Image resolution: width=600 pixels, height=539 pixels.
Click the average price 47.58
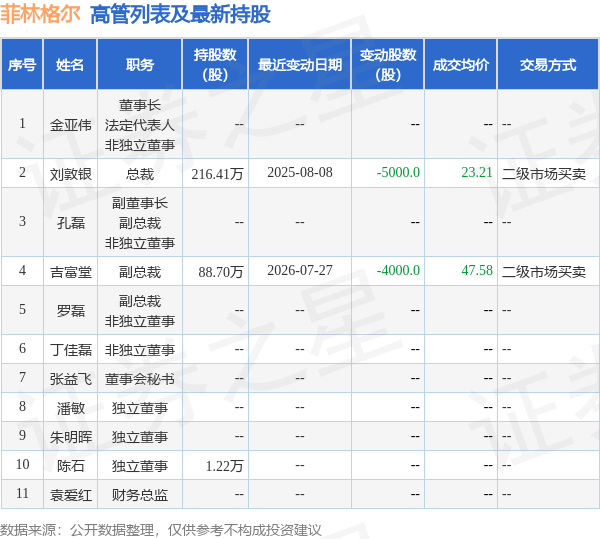tap(477, 270)
